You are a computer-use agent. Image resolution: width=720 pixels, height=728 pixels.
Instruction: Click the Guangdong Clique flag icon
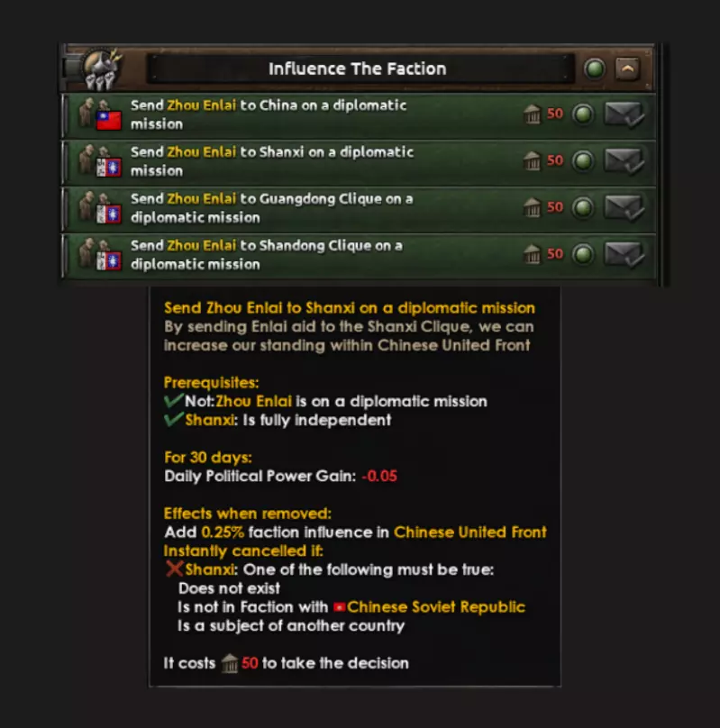point(109,214)
